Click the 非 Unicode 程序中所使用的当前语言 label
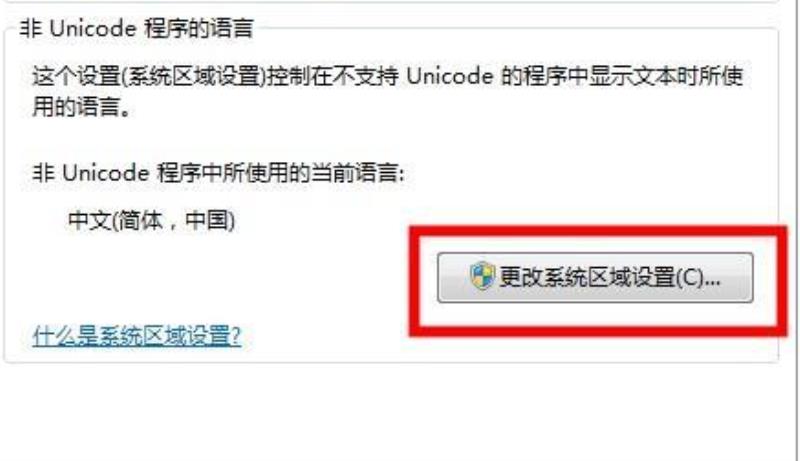The height and width of the screenshot is (461, 800). pyautogui.click(x=218, y=173)
